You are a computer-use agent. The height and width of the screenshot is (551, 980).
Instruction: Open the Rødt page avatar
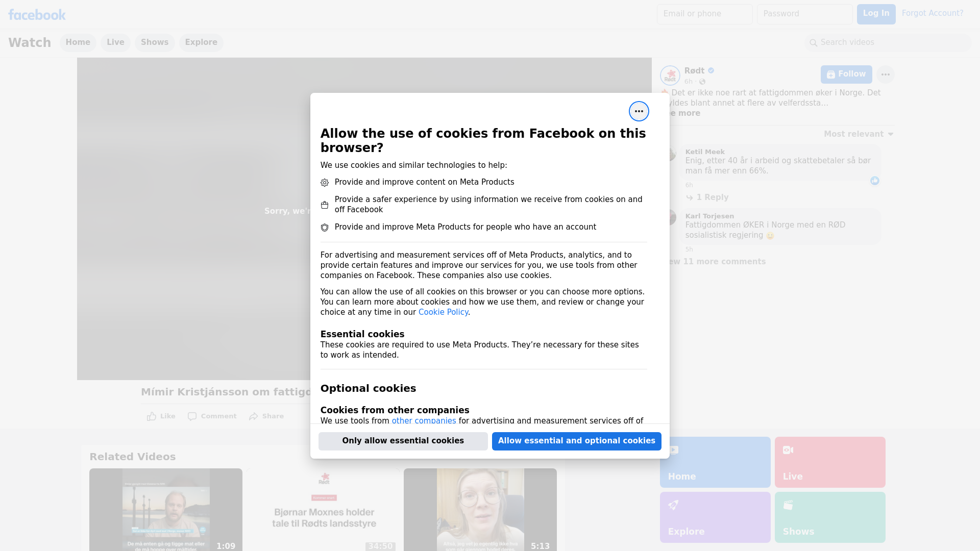[x=670, y=76]
